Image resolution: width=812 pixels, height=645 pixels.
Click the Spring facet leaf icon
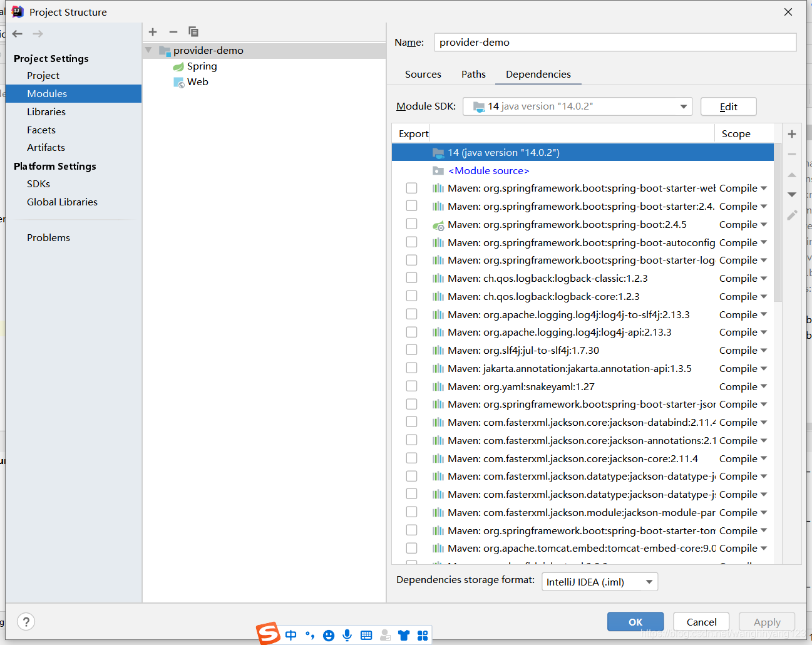(x=178, y=66)
